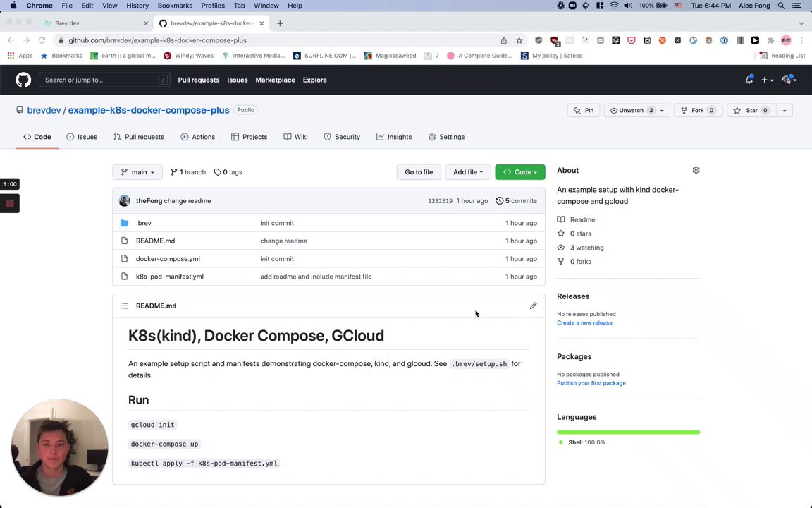
Task: Fork the repository
Action: 698,110
